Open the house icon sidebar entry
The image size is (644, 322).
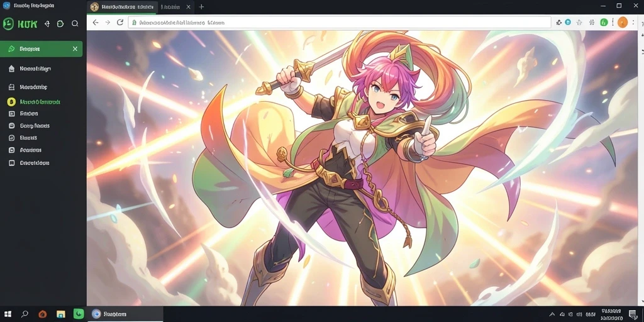41,69
